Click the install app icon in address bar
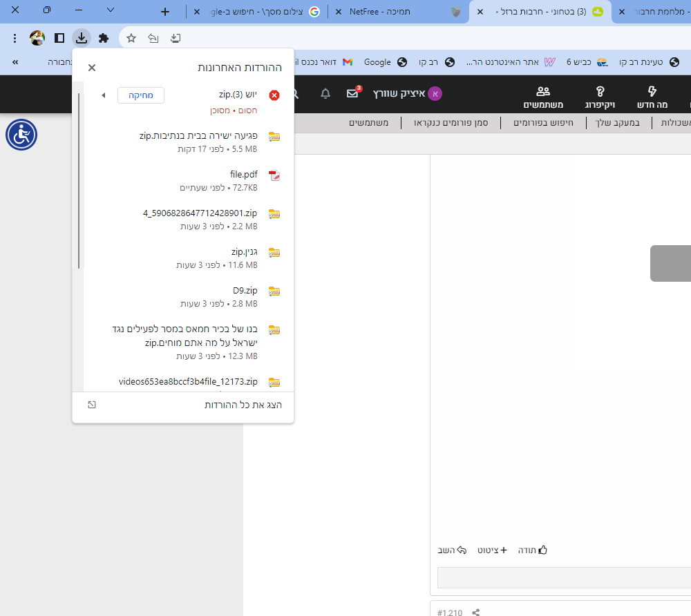This screenshot has height=616, width=691. pos(176,38)
